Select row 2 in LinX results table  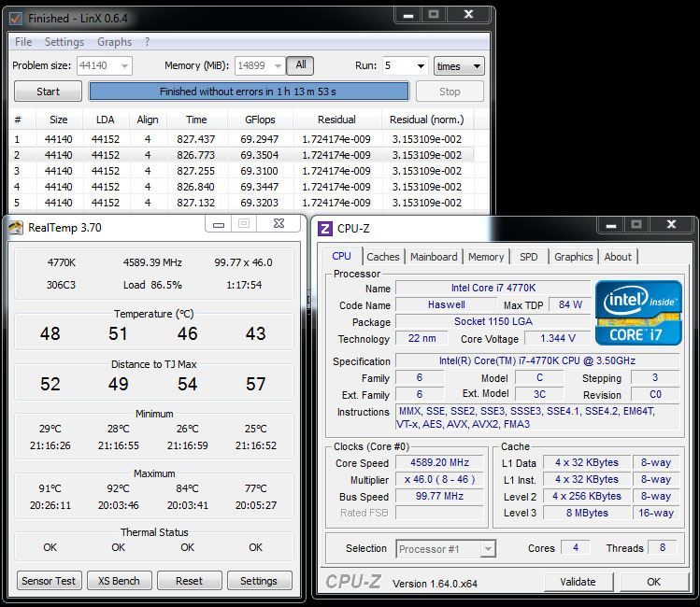coord(241,155)
